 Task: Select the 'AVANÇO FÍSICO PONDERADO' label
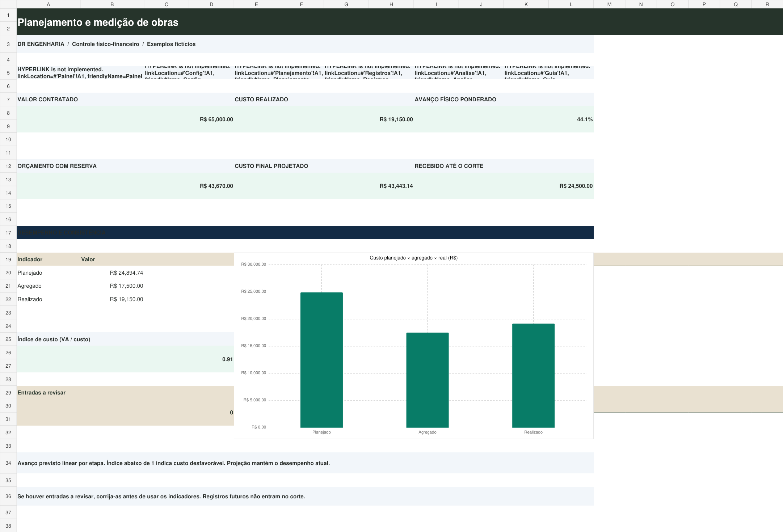point(455,100)
